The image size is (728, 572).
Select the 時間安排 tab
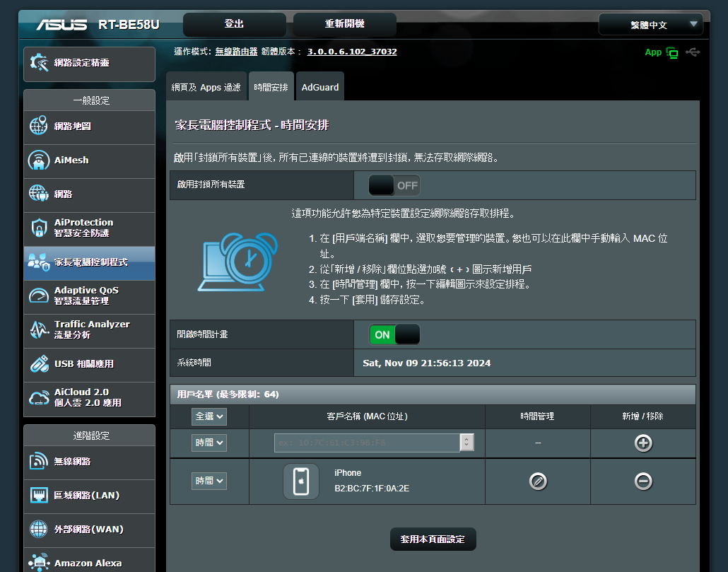click(x=271, y=87)
